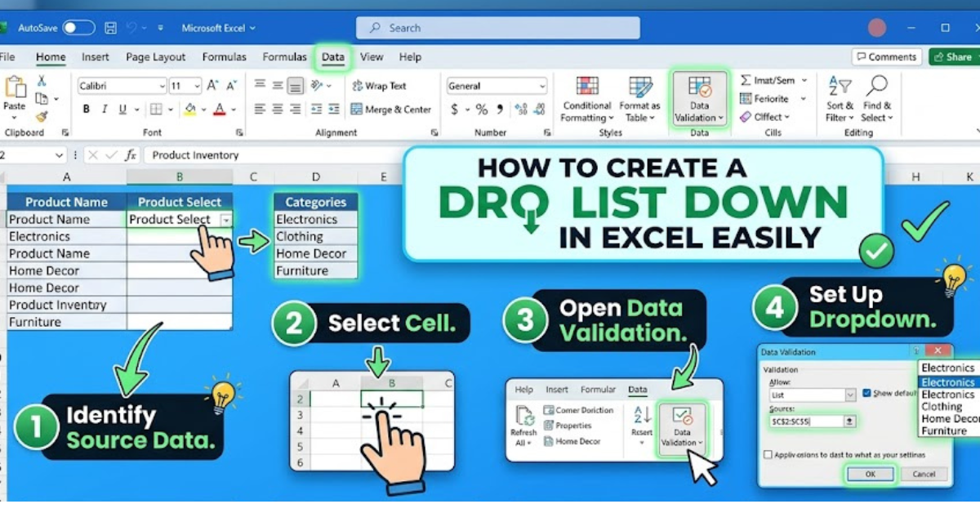Click the Comments button

pyautogui.click(x=887, y=56)
